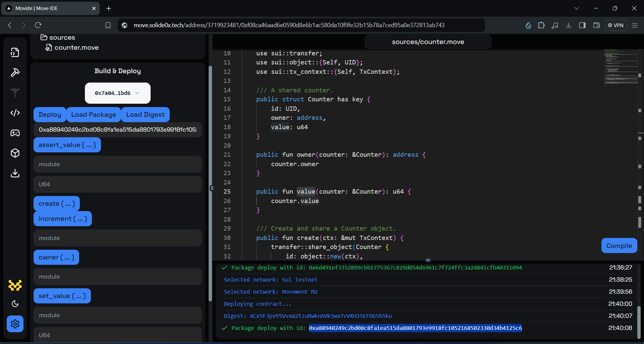Click the Compile button
The width and height of the screenshot is (644, 344).
619,245
